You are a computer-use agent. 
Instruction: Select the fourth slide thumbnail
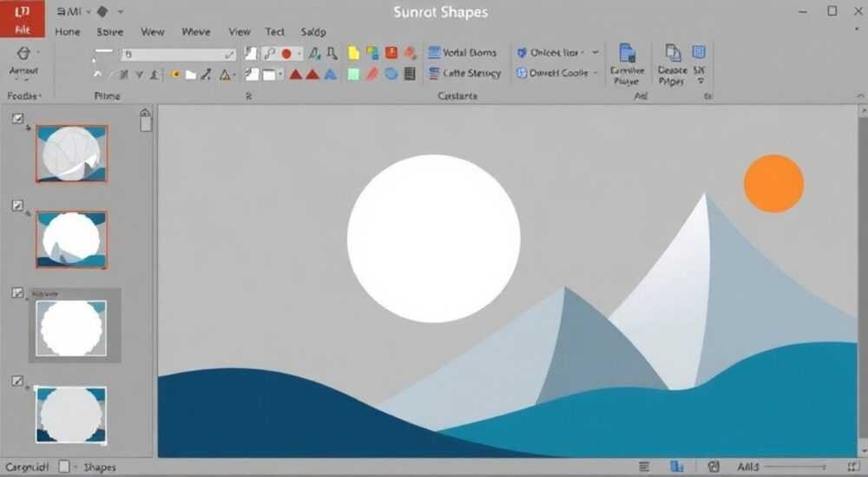tap(71, 415)
